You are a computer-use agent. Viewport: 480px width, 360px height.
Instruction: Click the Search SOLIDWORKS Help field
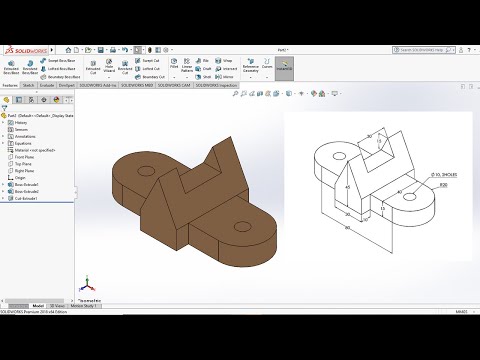click(x=424, y=50)
